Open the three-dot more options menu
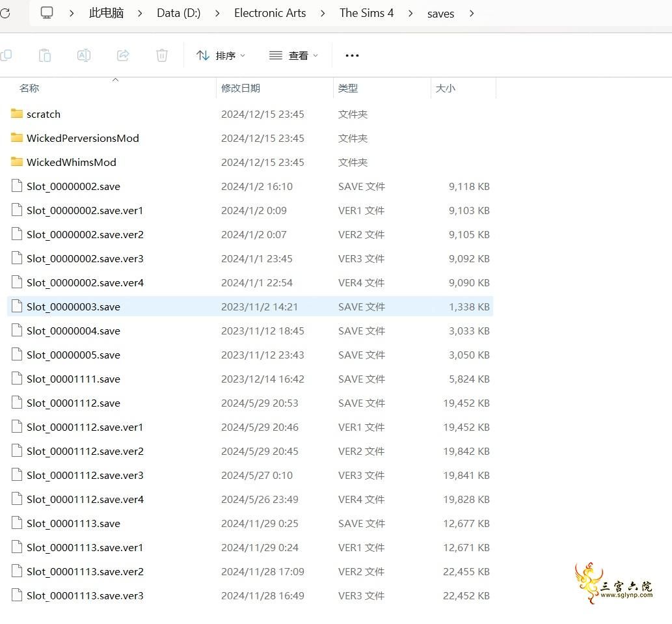 [x=352, y=55]
